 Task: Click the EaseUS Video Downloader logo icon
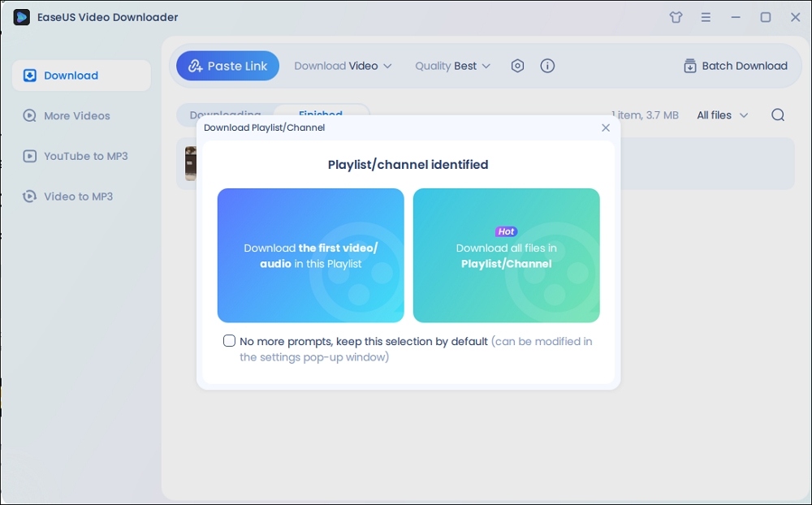(21, 17)
